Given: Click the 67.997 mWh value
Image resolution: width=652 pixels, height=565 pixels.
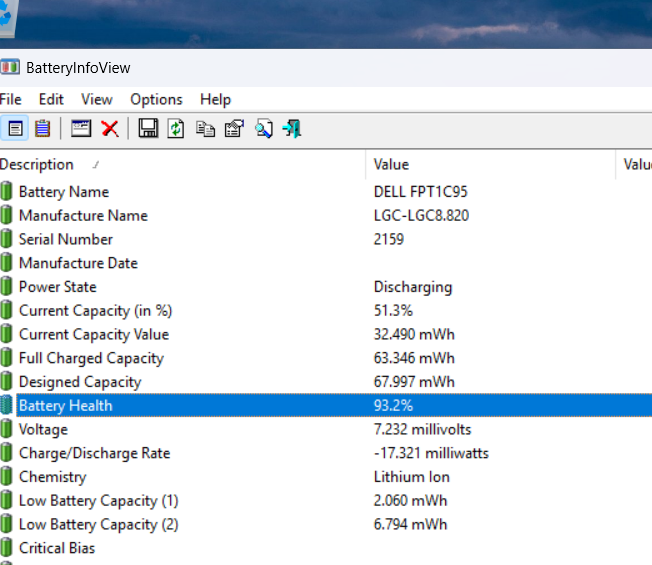Looking at the screenshot, I should (414, 382).
